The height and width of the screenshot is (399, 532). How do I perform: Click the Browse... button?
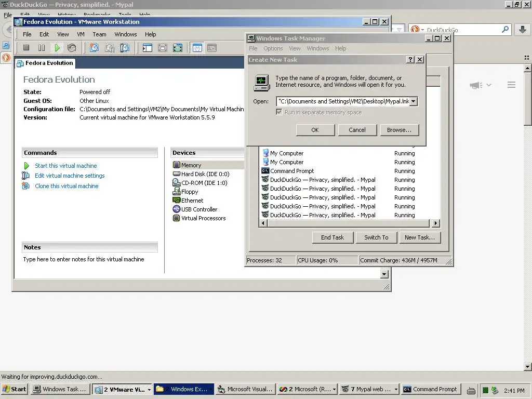pos(400,130)
